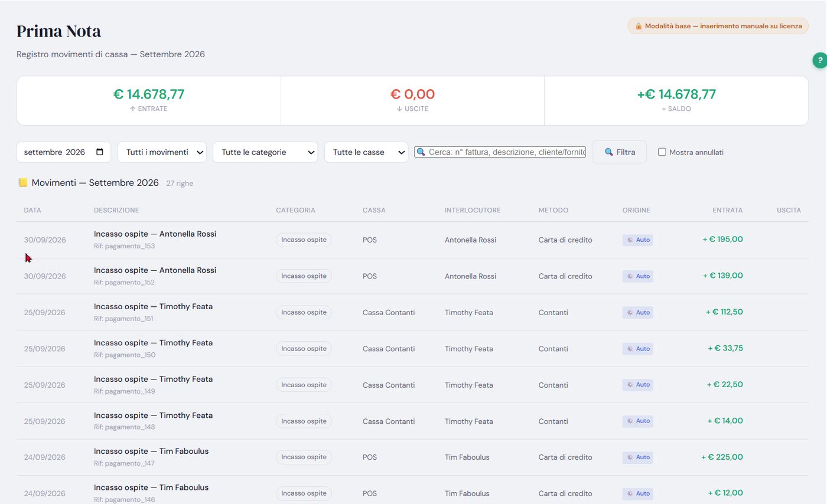Click the Auto origin icon for pagamento_147
Image resolution: width=827 pixels, height=504 pixels.
[x=630, y=457]
